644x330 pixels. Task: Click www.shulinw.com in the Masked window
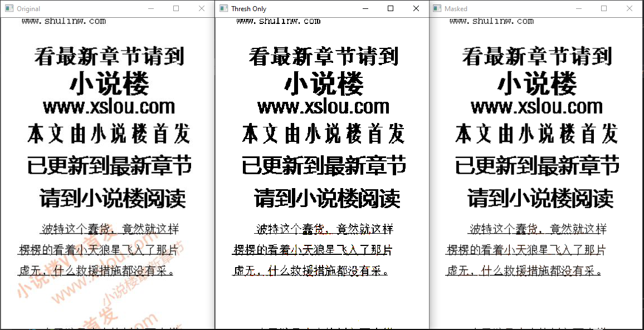[491, 21]
